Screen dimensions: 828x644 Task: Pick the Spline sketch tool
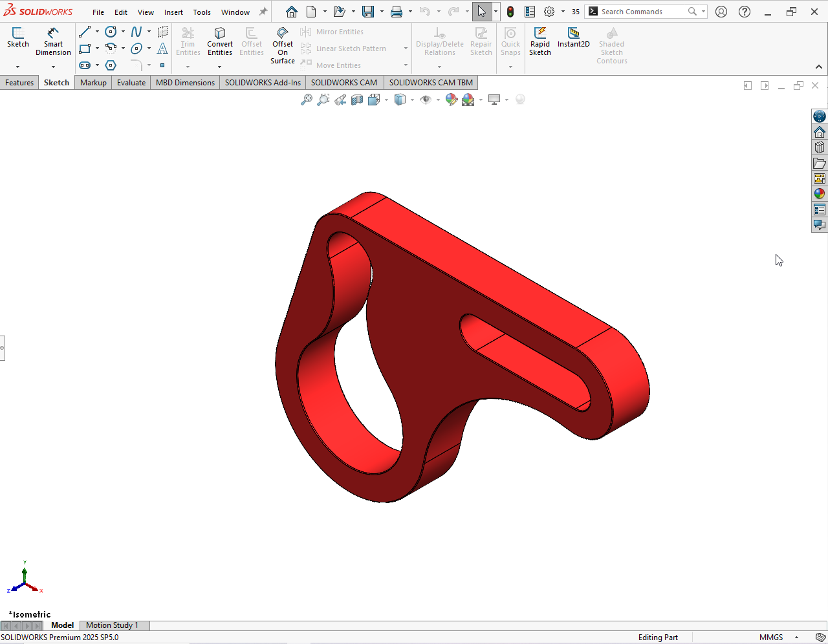(136, 32)
